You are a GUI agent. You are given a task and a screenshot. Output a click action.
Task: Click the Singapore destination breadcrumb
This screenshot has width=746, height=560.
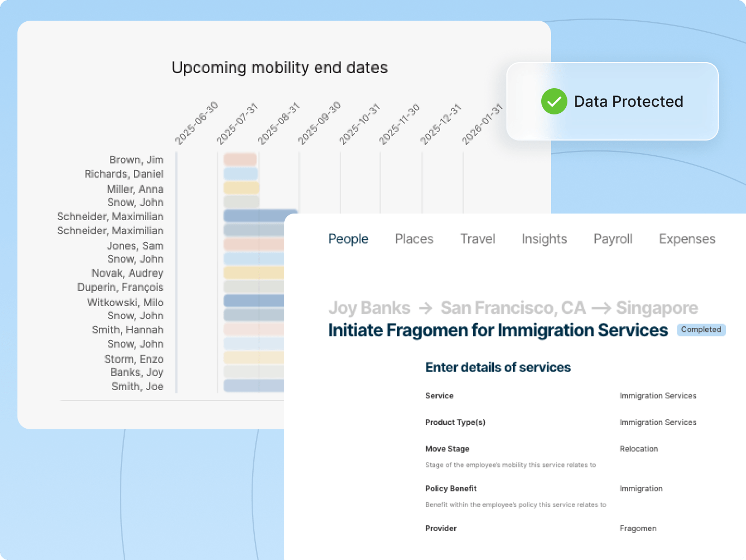pos(657,308)
